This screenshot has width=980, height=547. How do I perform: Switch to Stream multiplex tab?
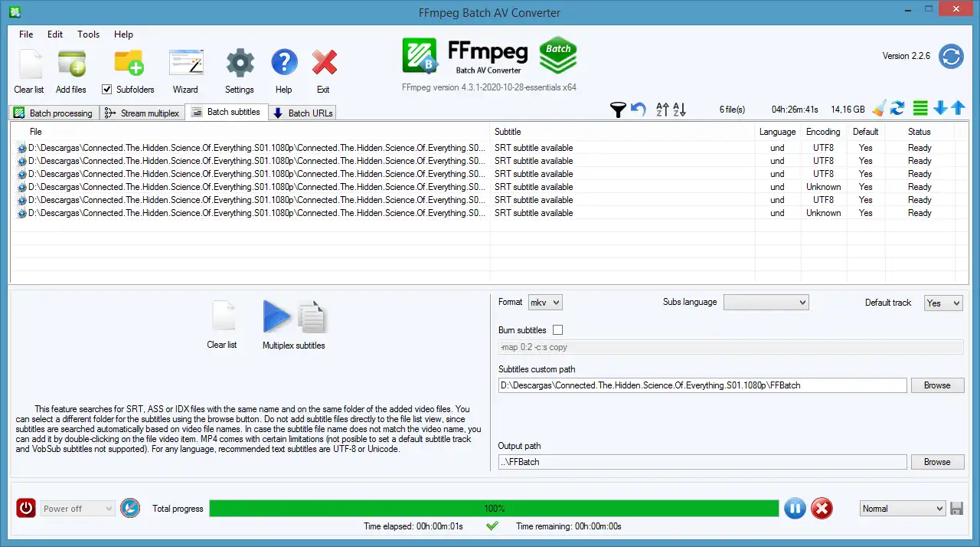[x=142, y=113]
